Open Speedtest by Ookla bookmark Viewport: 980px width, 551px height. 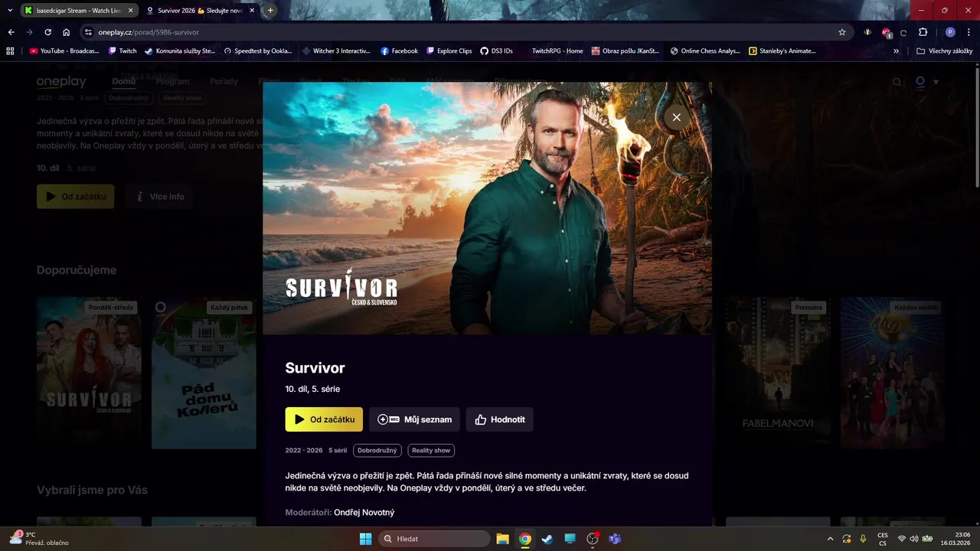[258, 51]
